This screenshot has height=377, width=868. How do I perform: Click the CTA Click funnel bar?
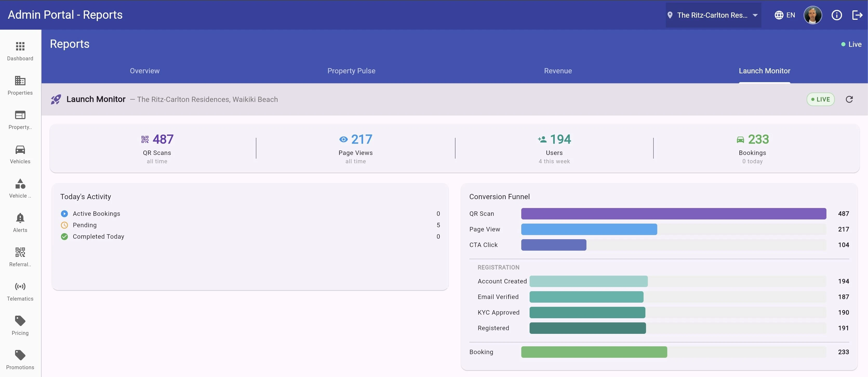pyautogui.click(x=554, y=245)
